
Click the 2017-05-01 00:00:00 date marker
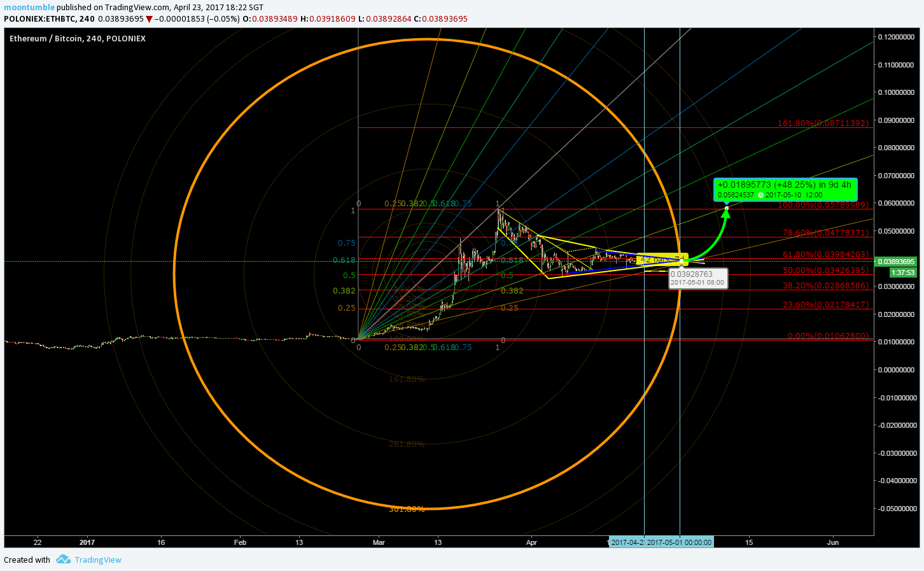tap(679, 542)
